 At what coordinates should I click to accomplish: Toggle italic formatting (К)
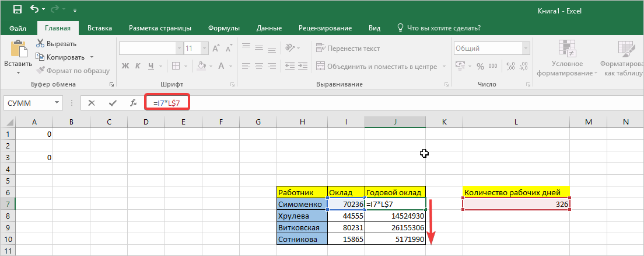pyautogui.click(x=138, y=67)
